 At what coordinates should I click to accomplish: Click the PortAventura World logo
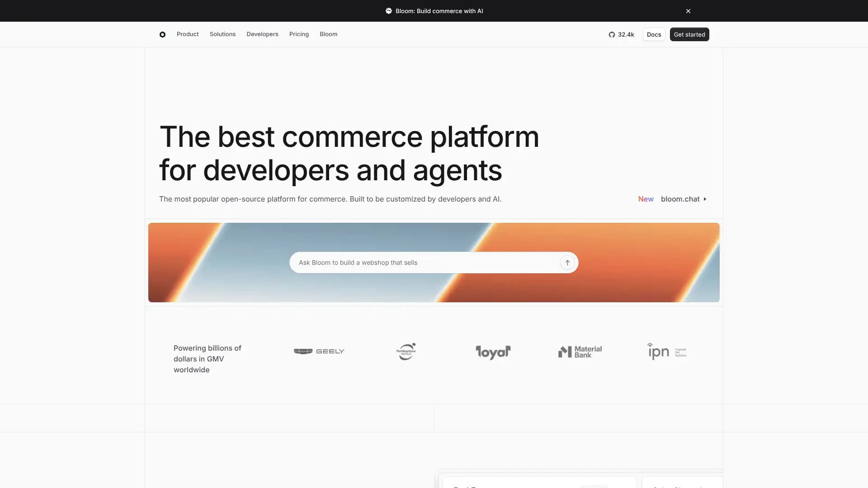(x=406, y=351)
